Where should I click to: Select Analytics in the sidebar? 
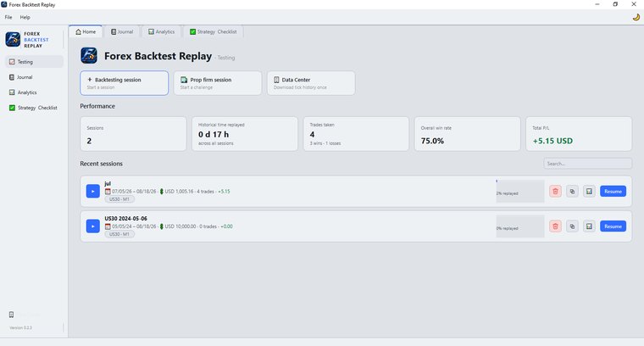35,92
